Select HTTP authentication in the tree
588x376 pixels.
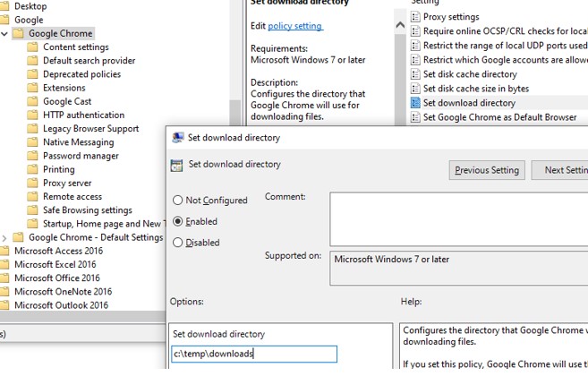click(83, 115)
